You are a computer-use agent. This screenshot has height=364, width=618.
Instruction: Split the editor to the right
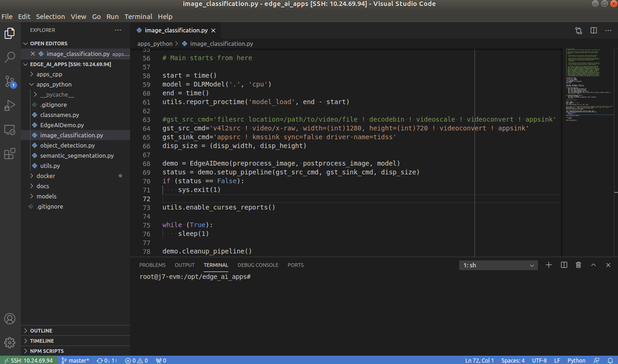pos(593,31)
